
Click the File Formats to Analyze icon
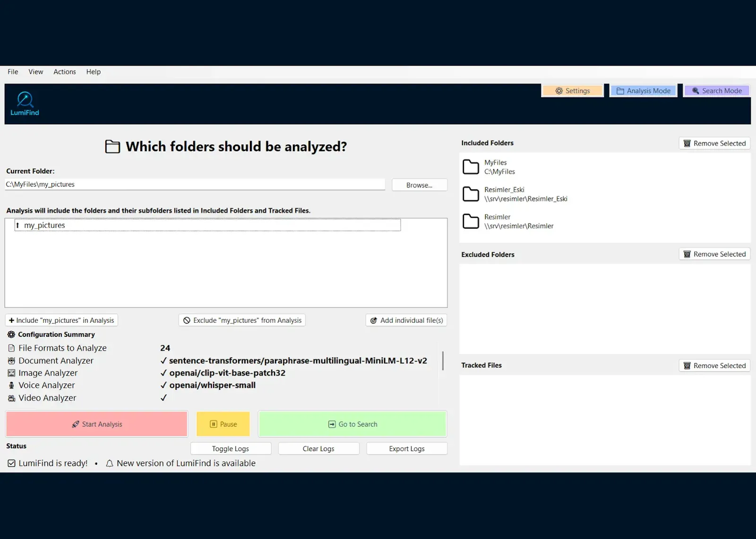(11, 348)
